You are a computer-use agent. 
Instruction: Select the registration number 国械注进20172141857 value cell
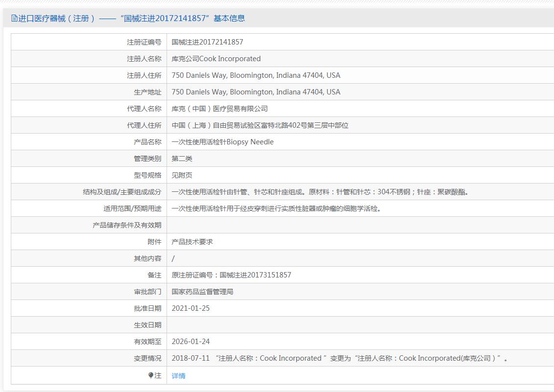tap(207, 42)
